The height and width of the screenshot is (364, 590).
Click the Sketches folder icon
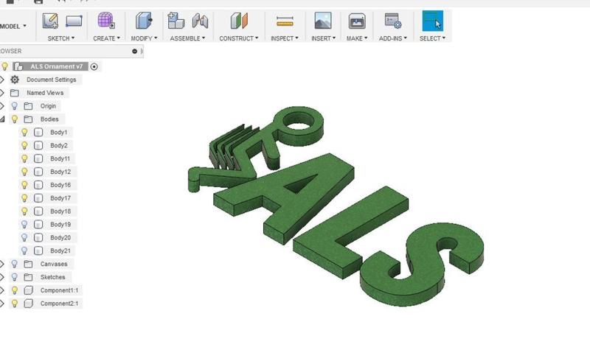[28, 277]
